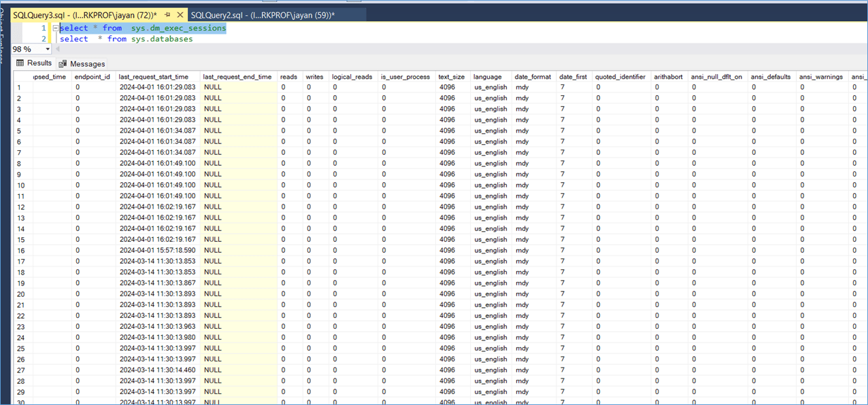Screen dimensions: 868x405
Task: Select row number 1 header
Action: pos(23,87)
